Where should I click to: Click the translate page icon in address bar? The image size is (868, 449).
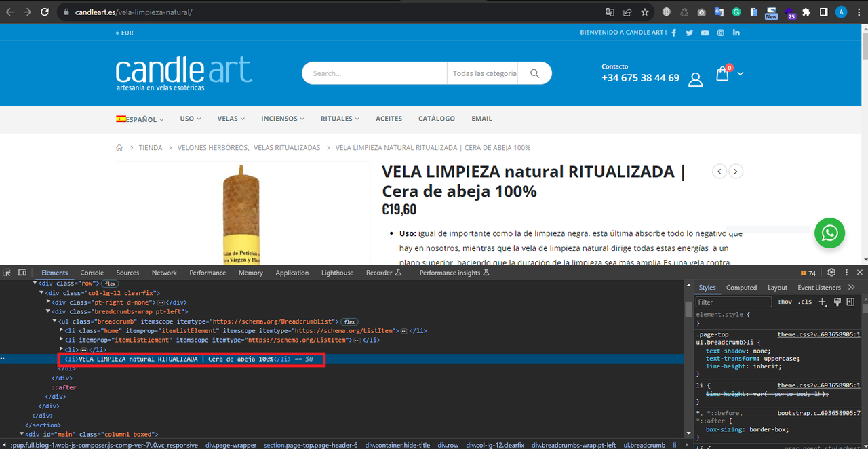610,12
